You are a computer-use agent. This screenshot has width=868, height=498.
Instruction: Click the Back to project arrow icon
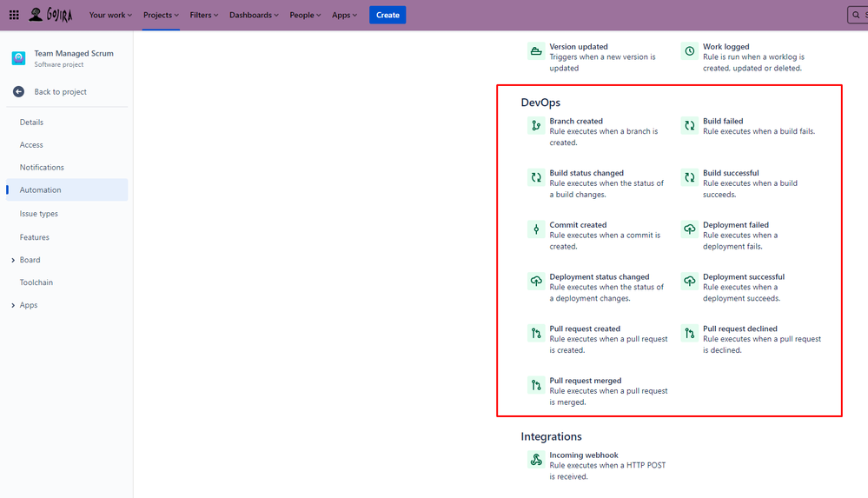pyautogui.click(x=18, y=92)
